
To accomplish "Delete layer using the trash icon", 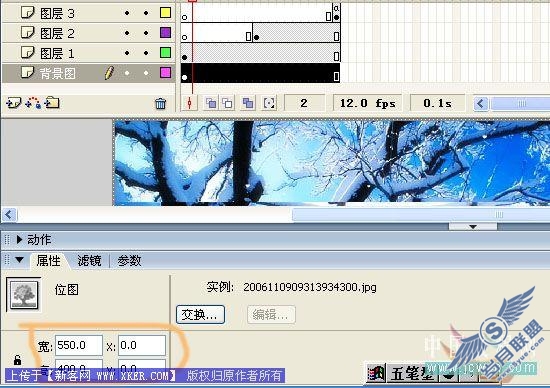I will point(160,103).
